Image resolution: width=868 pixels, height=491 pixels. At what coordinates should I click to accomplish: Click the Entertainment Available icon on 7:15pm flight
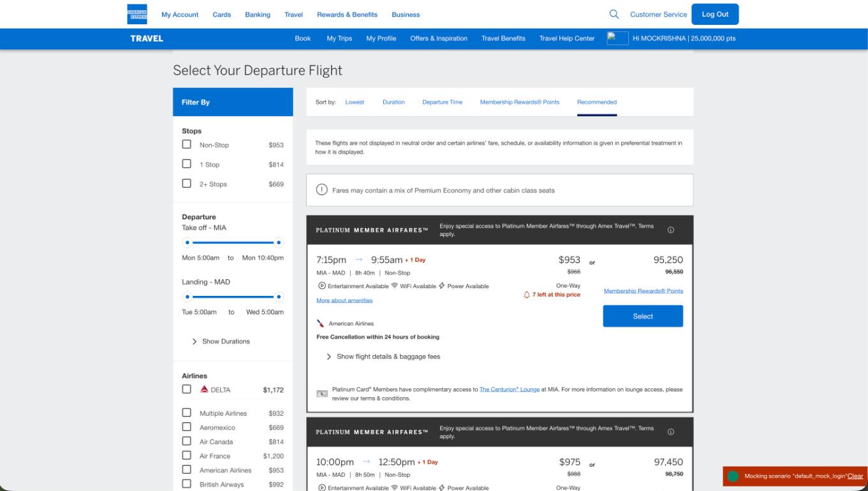[322, 286]
